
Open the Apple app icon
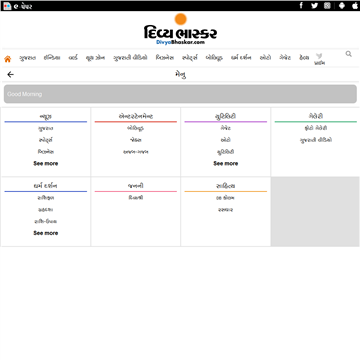355,5
